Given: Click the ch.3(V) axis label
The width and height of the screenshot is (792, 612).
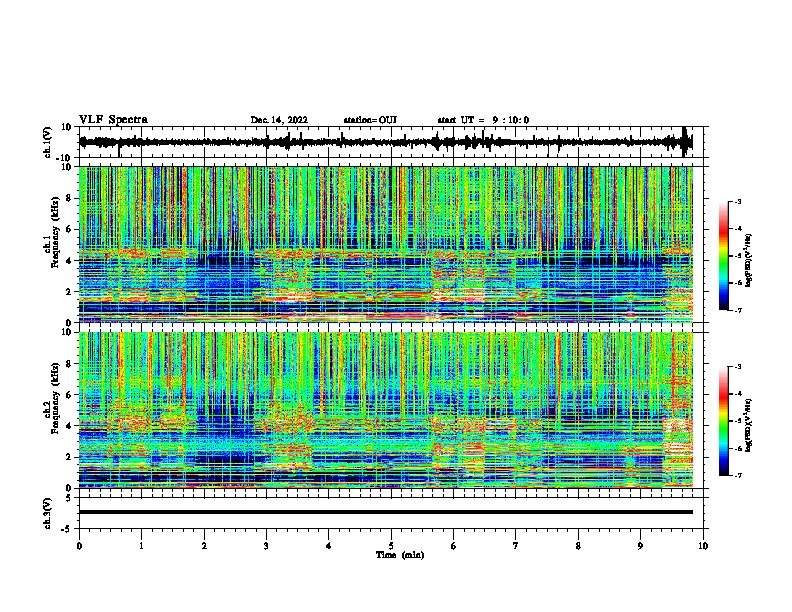Looking at the screenshot, I should tap(48, 513).
